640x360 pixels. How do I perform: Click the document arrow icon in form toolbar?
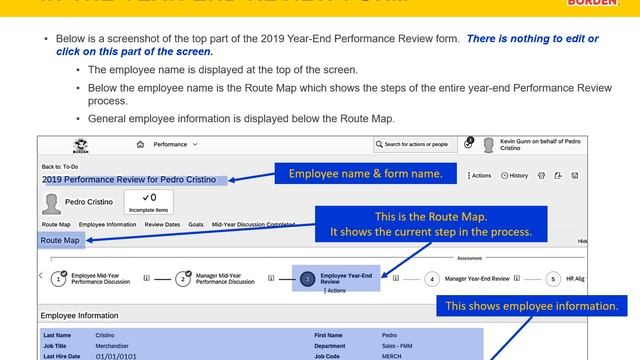(558, 176)
